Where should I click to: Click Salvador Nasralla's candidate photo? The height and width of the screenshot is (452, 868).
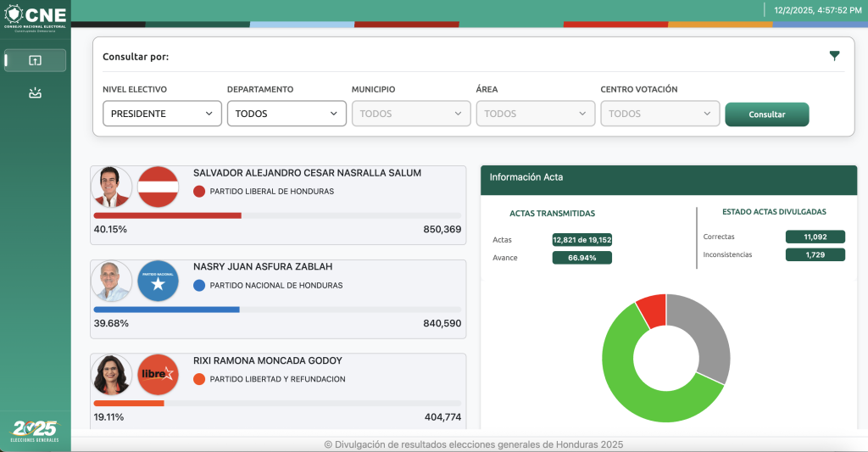point(112,187)
